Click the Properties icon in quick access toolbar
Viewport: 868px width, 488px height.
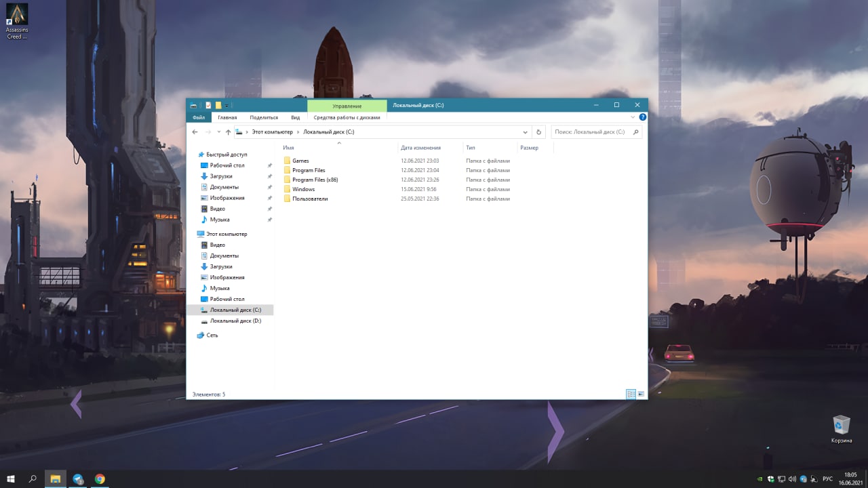[x=208, y=105]
